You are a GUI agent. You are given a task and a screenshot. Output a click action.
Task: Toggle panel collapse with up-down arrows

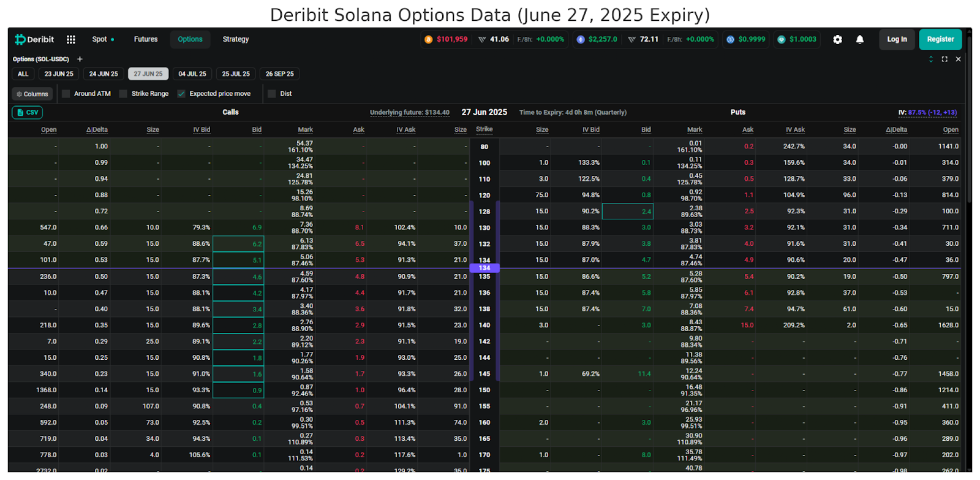(x=931, y=59)
